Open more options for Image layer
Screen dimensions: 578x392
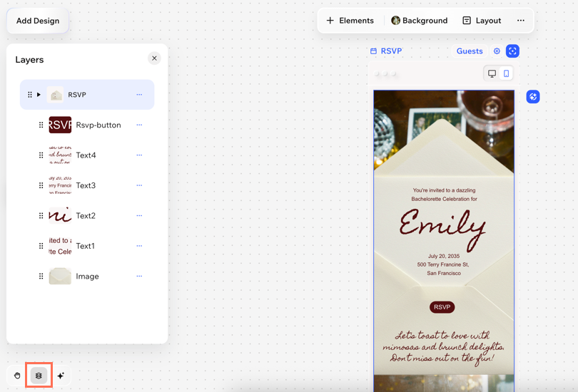pyautogui.click(x=139, y=276)
